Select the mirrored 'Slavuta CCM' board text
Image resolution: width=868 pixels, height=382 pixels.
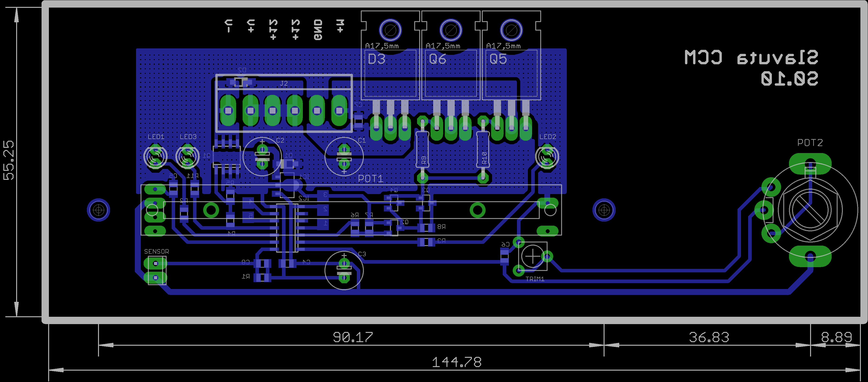(x=751, y=58)
